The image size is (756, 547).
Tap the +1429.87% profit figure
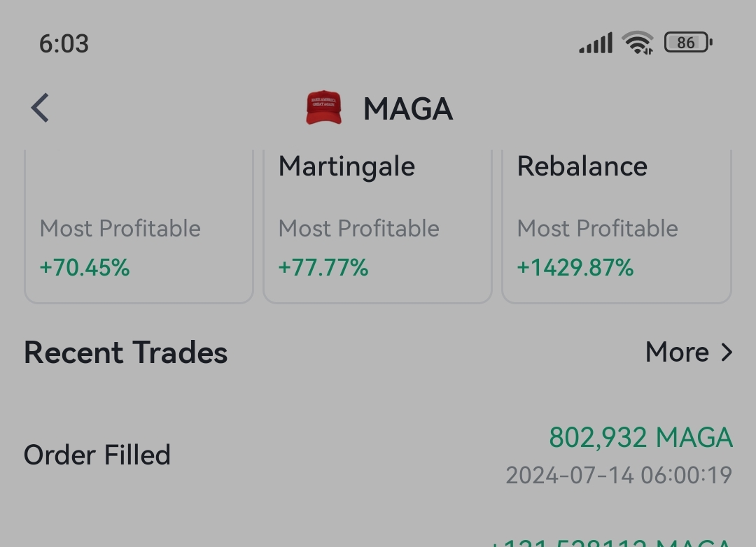[575, 267]
